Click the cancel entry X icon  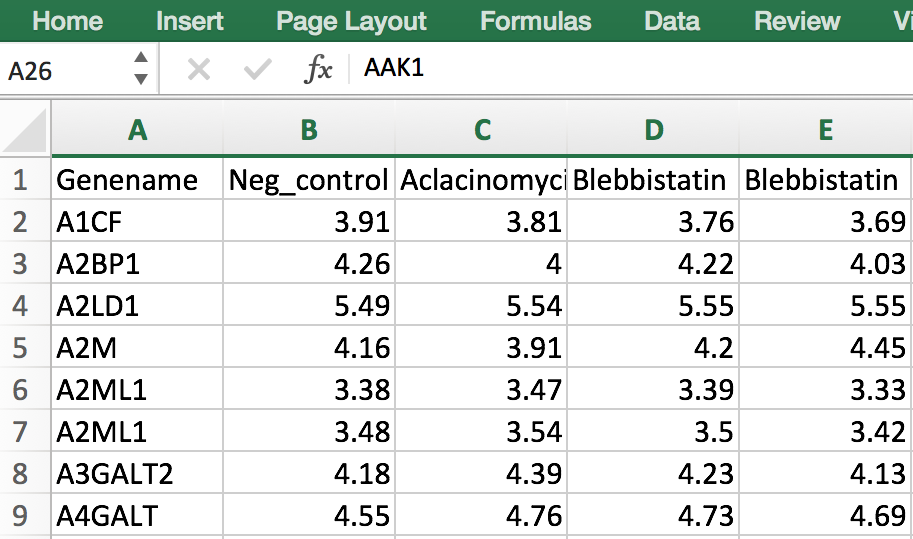coord(199,70)
